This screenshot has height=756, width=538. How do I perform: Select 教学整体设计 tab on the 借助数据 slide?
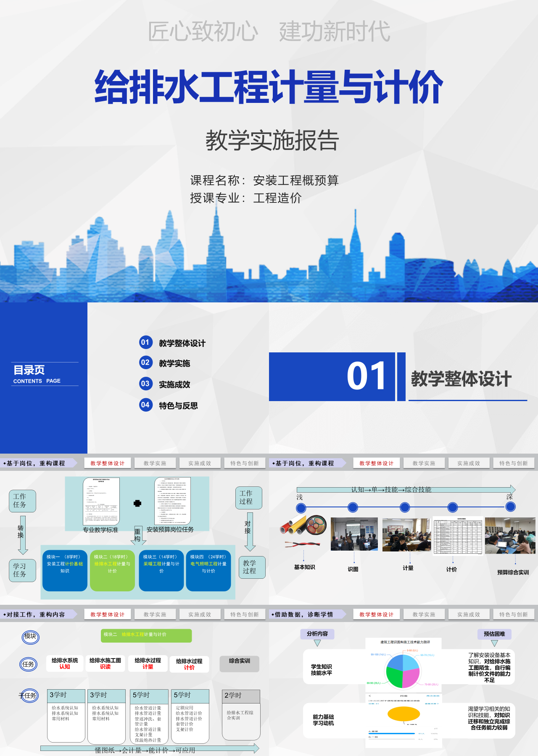(x=377, y=614)
